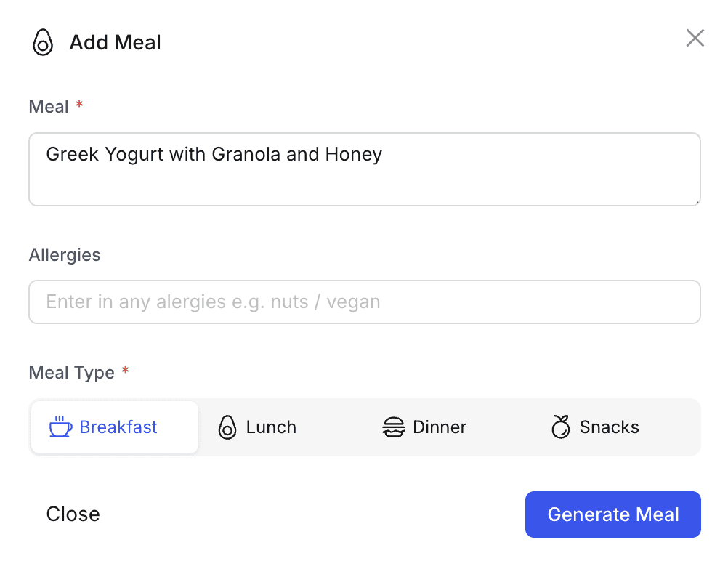Screen dimensions: 728x561
Task: Click the Add Meal dialog title
Action: point(116,43)
